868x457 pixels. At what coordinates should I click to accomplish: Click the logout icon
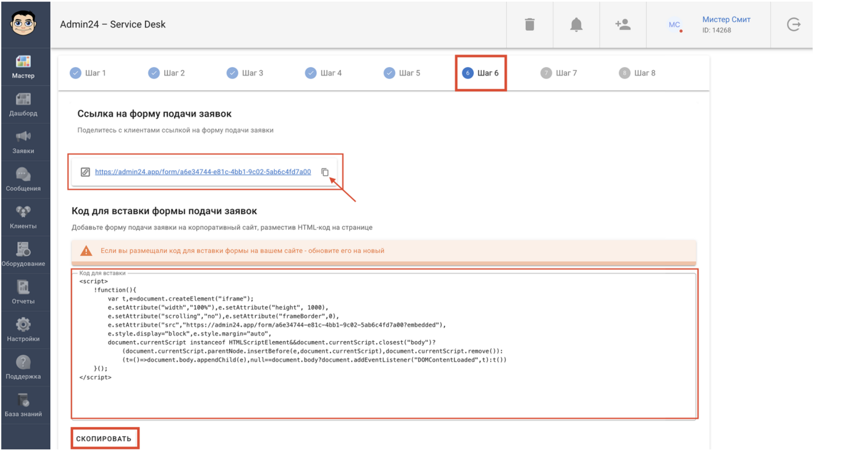coord(794,24)
